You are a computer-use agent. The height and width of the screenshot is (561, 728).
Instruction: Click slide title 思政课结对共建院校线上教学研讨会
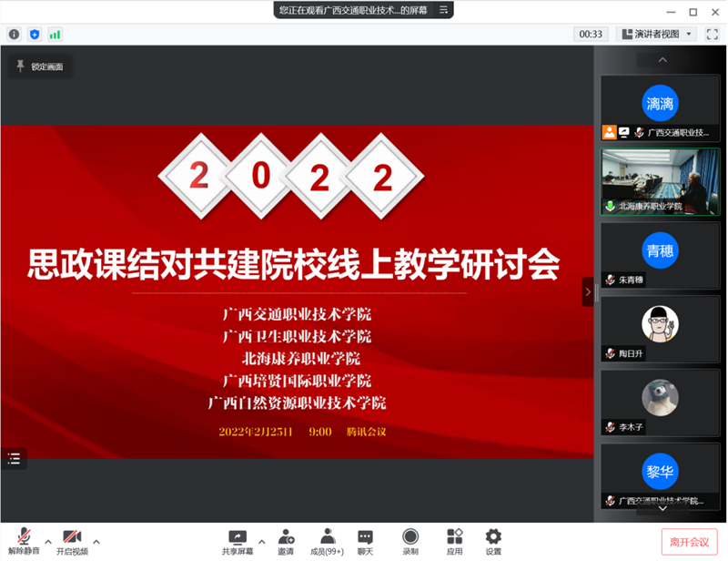293,264
